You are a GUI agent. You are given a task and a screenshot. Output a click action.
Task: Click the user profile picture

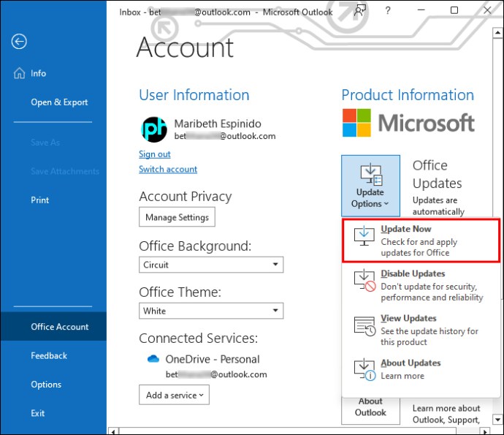[x=153, y=129]
